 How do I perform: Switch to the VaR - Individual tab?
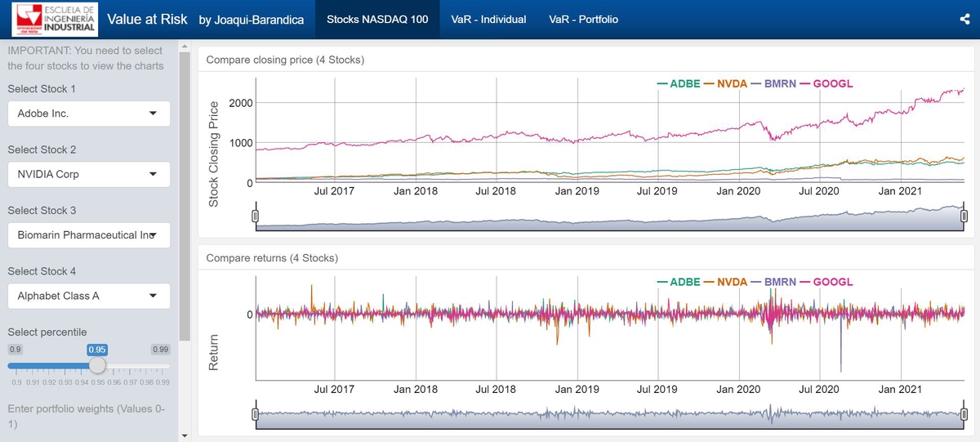pos(488,19)
